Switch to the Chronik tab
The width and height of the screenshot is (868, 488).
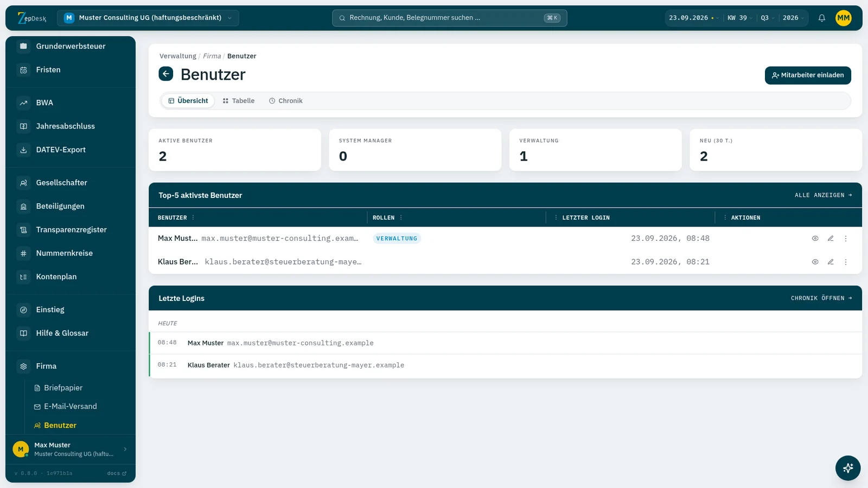[x=286, y=101]
